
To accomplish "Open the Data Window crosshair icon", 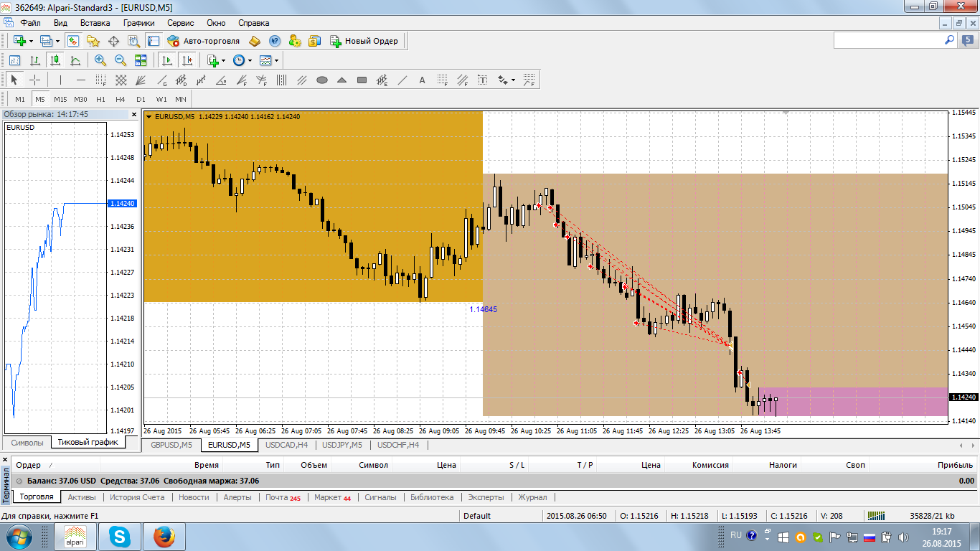I will point(113,41).
